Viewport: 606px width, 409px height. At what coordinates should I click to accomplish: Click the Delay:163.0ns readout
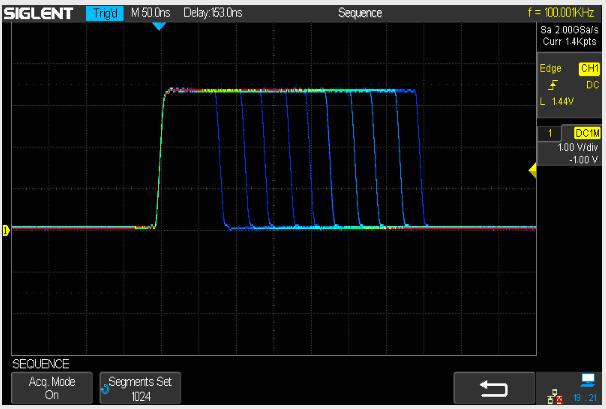[215, 11]
